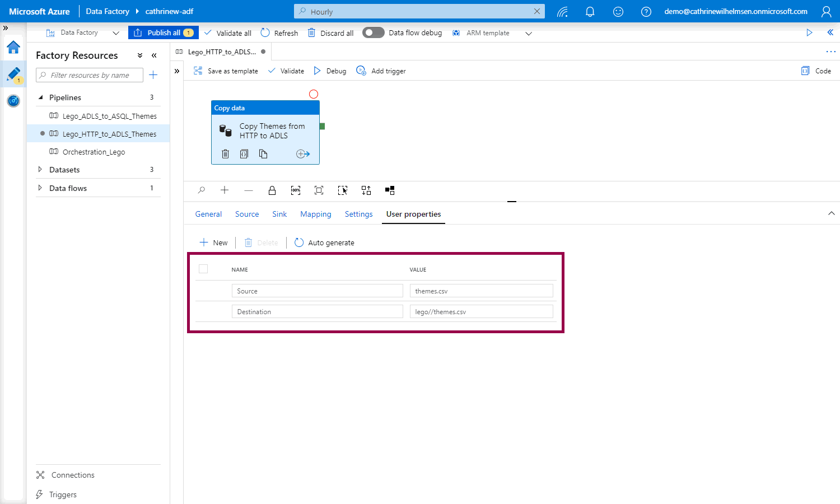Screen dimensions: 840x504
Task: Open the Monitor icon in left sidebar
Action: [x=13, y=101]
